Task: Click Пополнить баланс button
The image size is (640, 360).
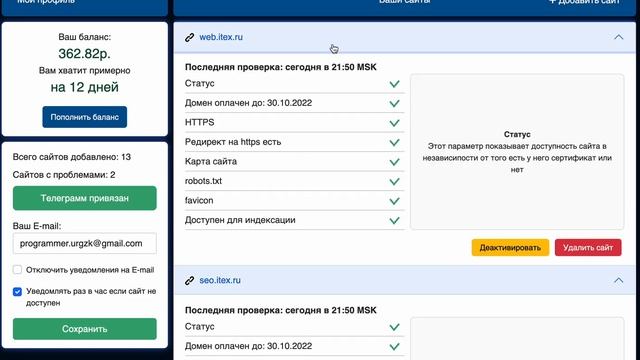Action: tap(84, 117)
